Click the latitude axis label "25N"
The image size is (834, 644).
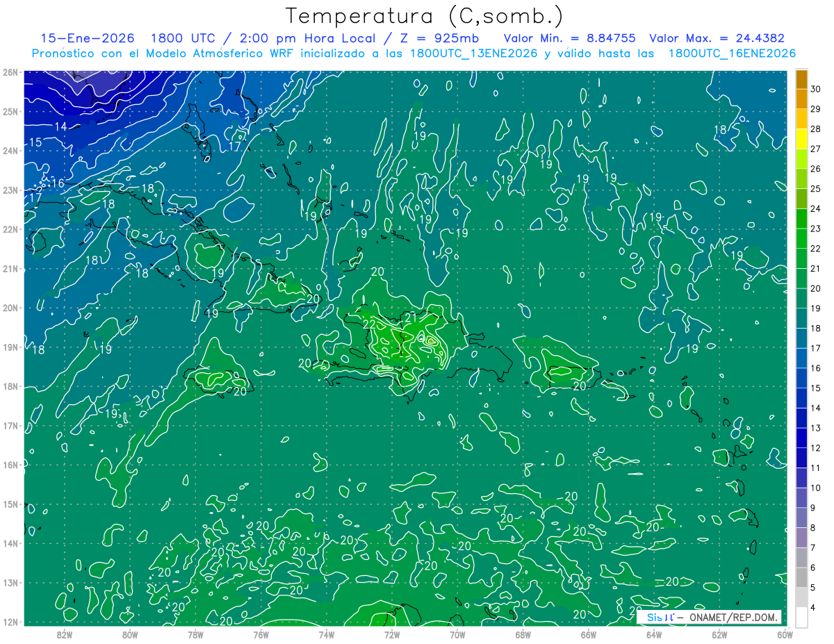(10, 111)
